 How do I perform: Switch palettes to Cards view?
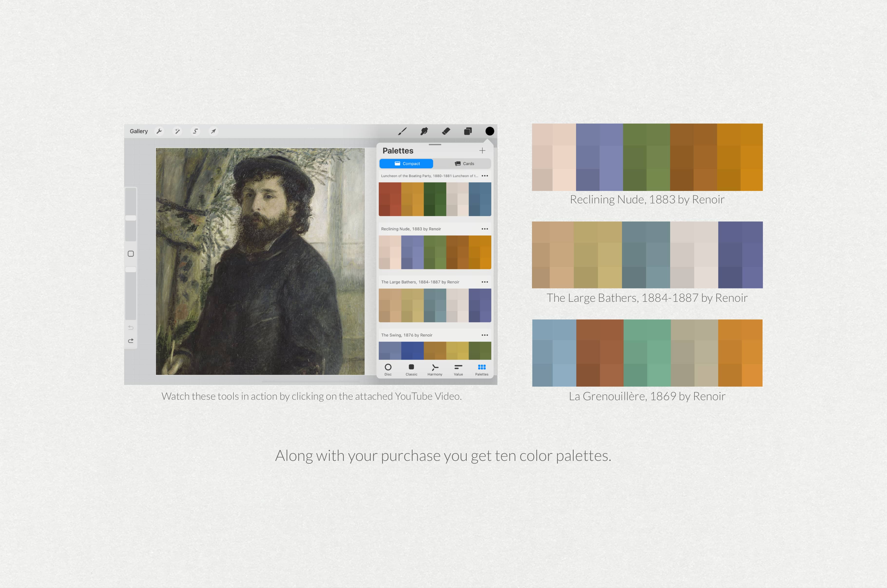464,163
